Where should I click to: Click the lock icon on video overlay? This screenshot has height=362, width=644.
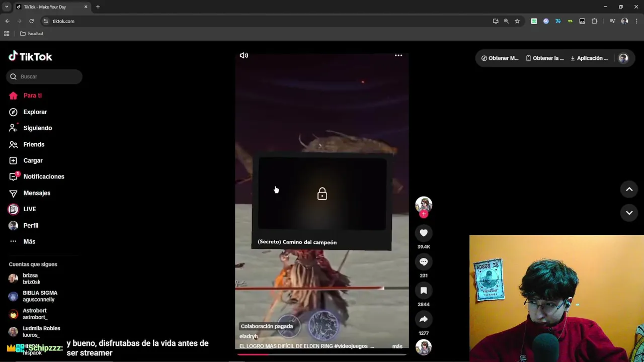pos(322,194)
